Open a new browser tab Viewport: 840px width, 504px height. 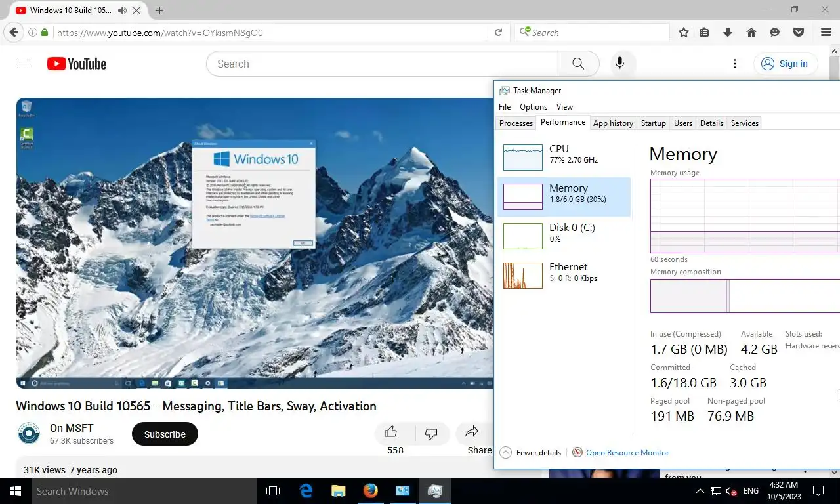click(159, 10)
